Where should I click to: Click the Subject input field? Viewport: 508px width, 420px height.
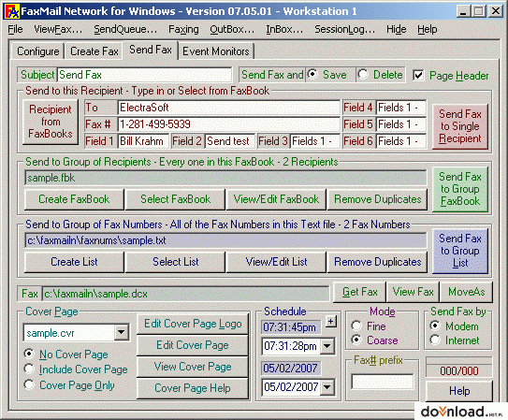click(144, 75)
